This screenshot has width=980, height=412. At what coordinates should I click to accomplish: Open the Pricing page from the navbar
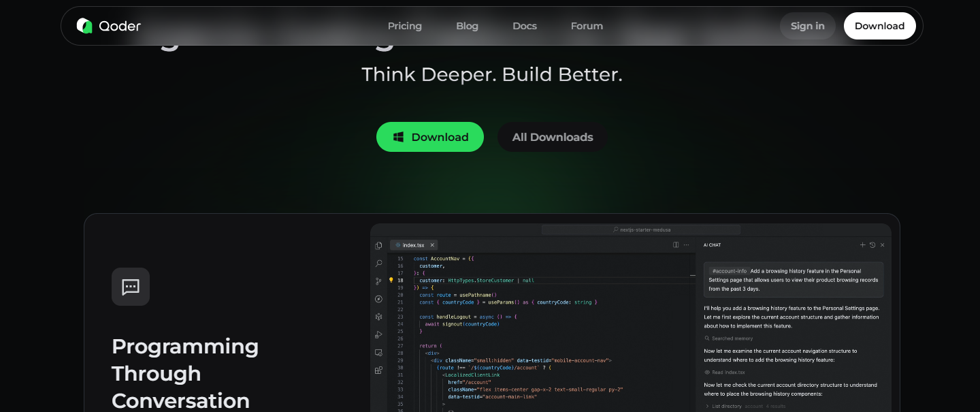point(405,26)
